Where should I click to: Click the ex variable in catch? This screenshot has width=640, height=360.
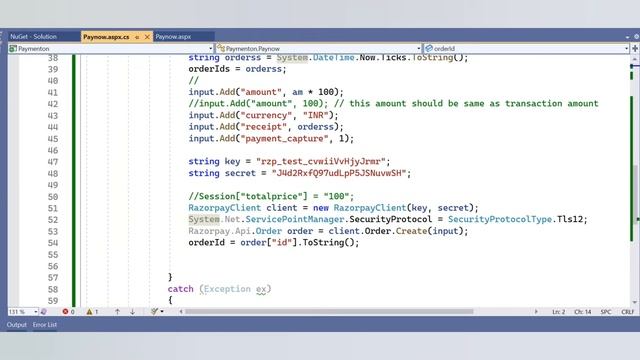click(x=261, y=289)
